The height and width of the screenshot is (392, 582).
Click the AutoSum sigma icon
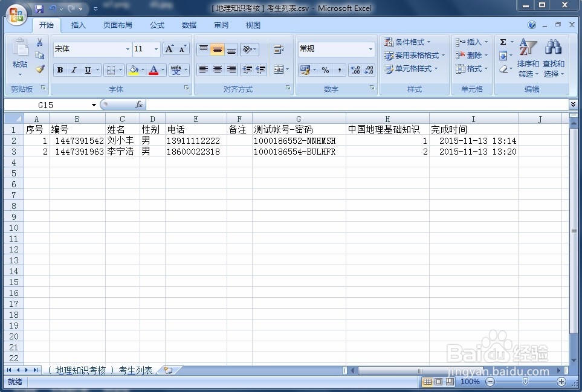pyautogui.click(x=503, y=42)
